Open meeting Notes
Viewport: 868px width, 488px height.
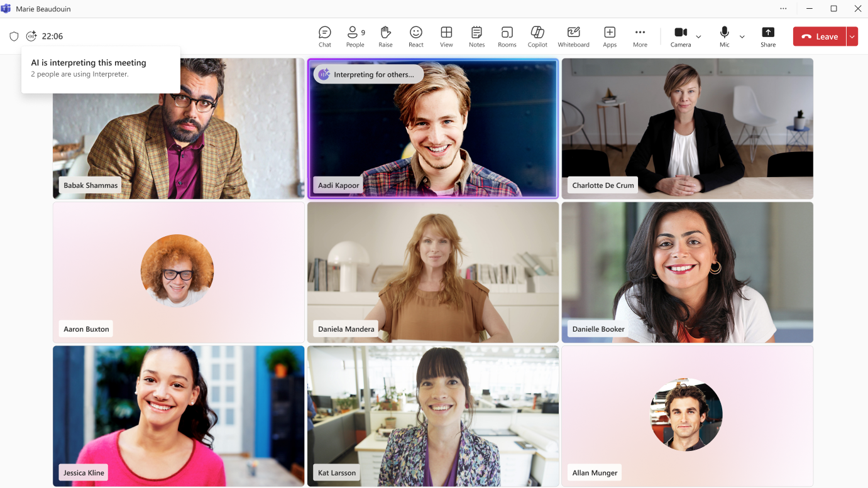[x=476, y=36]
